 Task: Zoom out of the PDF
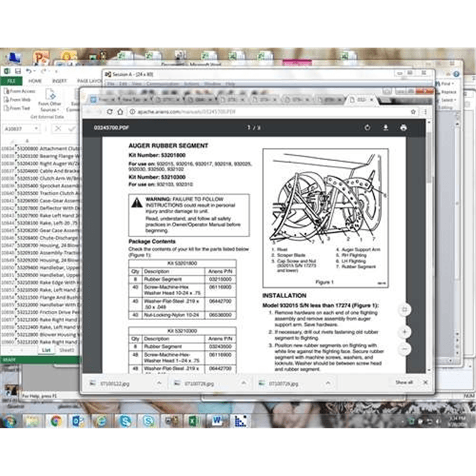point(405,349)
